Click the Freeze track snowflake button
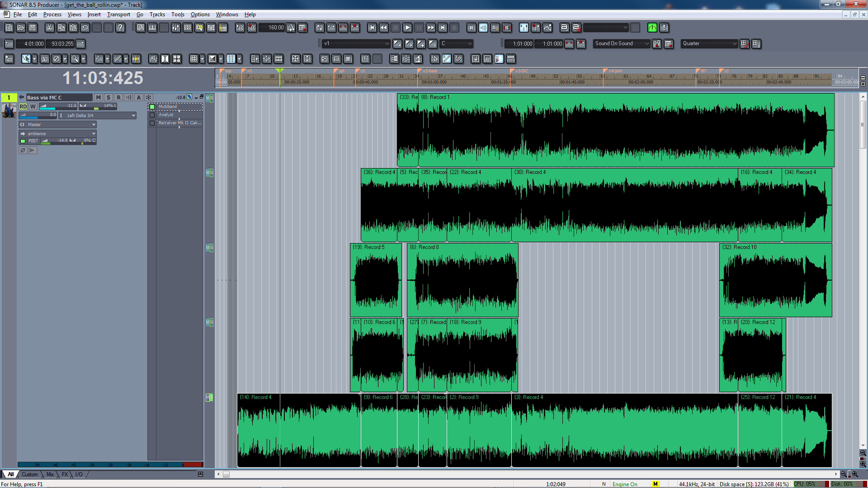This screenshot has width=868, height=488. click(x=149, y=97)
